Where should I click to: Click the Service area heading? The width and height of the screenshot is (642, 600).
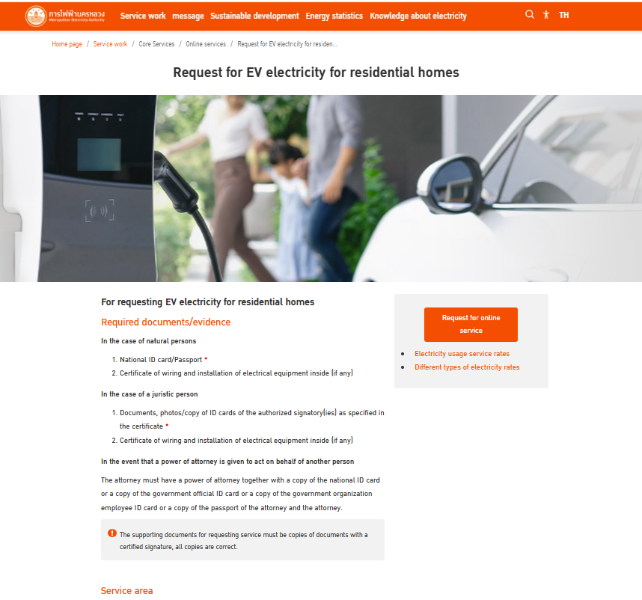pos(127,591)
